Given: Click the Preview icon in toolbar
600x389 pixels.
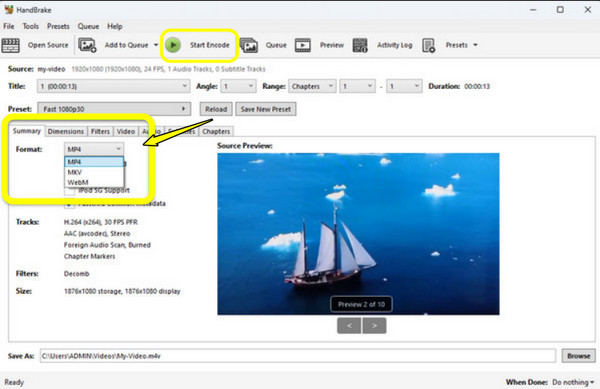Looking at the screenshot, I should [x=303, y=45].
